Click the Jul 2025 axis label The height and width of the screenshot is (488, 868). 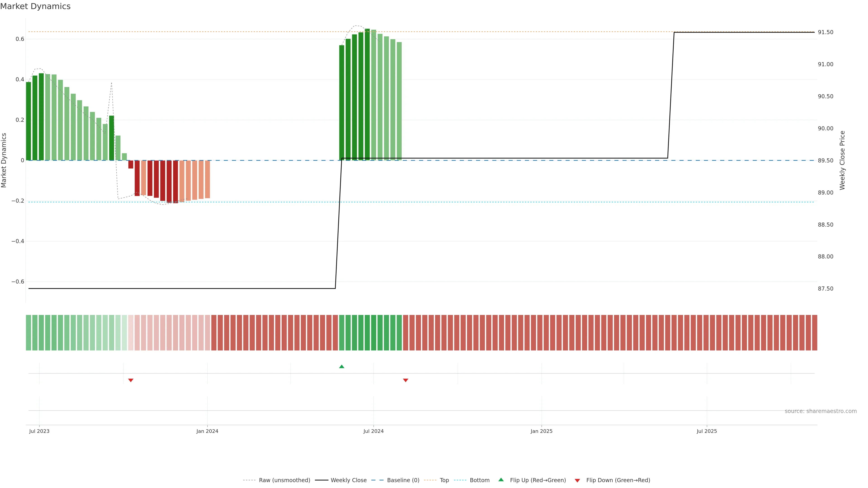(707, 431)
